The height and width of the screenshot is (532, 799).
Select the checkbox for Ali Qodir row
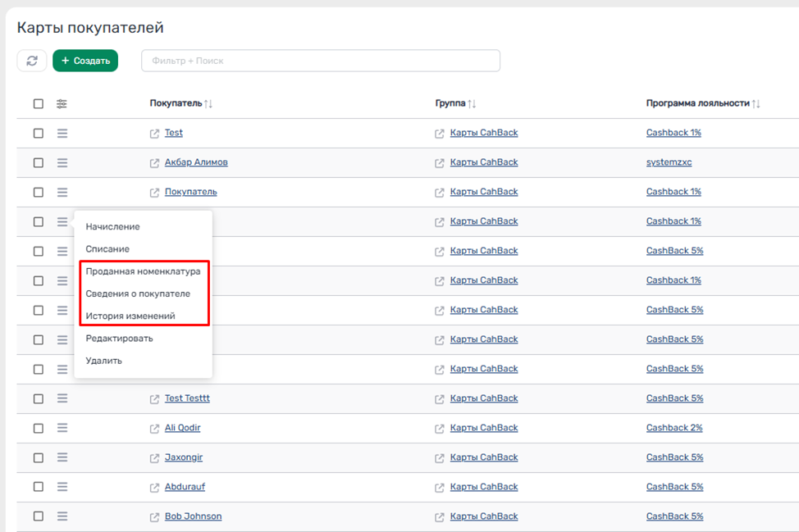(x=39, y=428)
